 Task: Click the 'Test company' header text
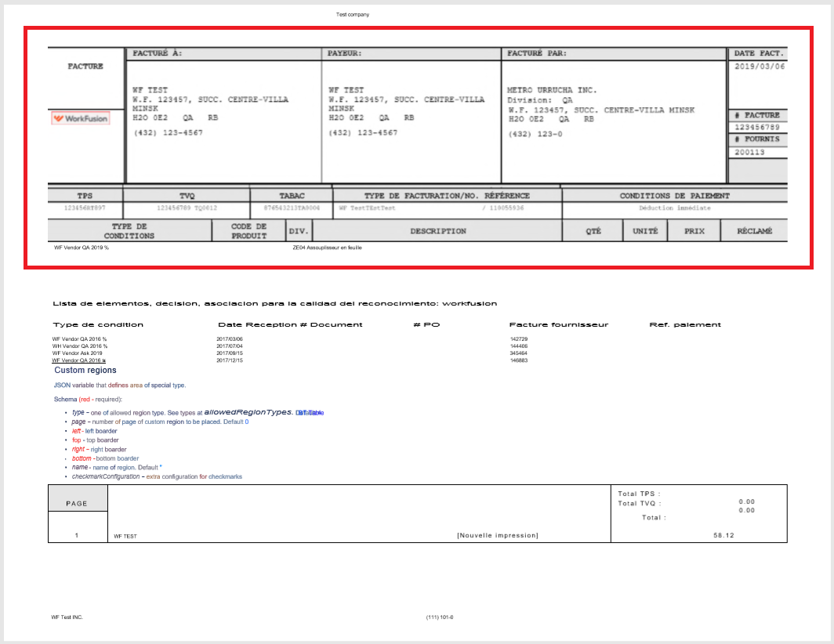pos(353,15)
